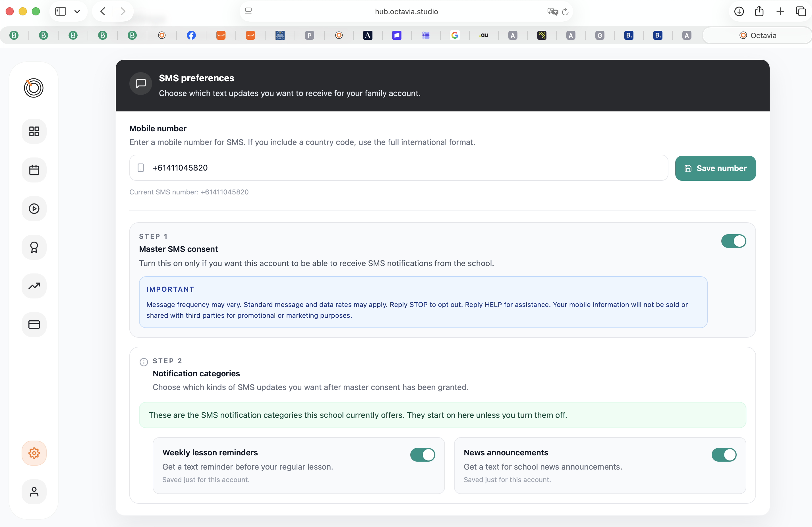Click the Save number button
Image resolution: width=812 pixels, height=527 pixels.
point(715,168)
